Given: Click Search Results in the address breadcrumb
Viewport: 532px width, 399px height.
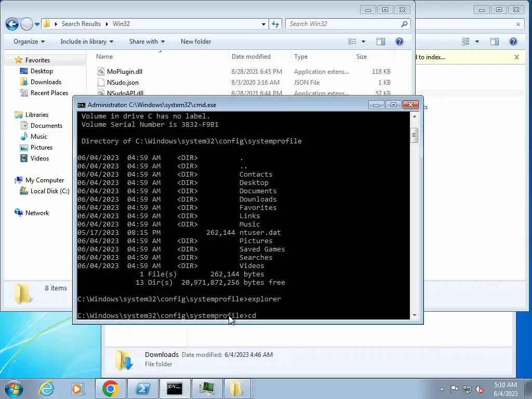Looking at the screenshot, I should click(x=81, y=24).
